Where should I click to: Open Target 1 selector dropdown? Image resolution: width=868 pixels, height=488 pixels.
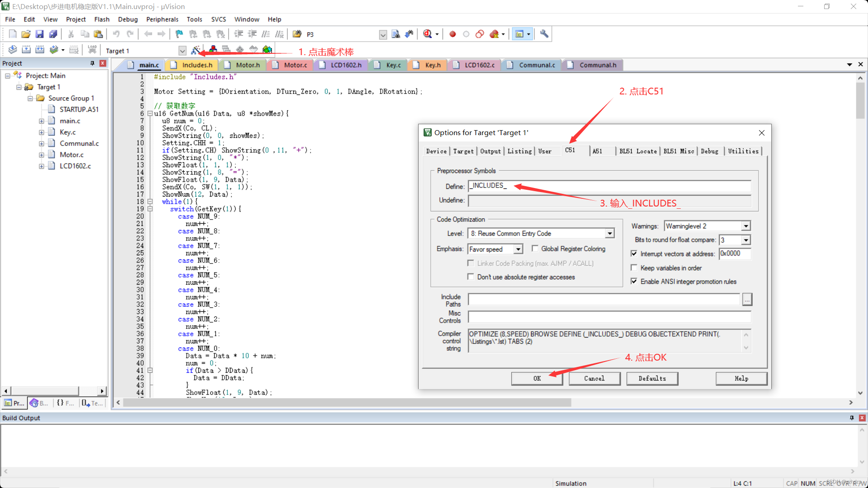pyautogui.click(x=182, y=51)
